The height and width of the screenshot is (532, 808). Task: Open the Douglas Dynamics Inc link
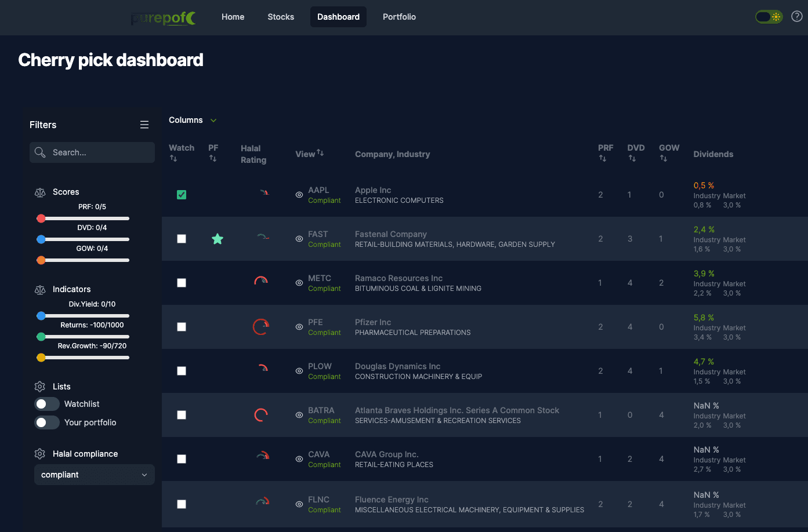[x=398, y=366]
